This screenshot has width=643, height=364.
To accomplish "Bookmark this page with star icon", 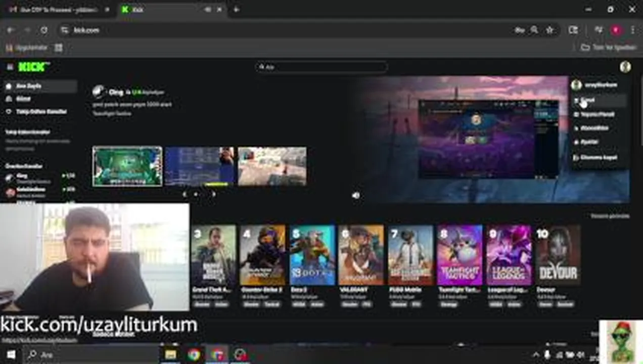I will pos(549,30).
